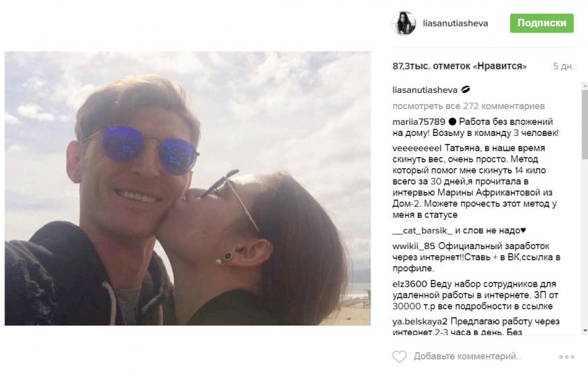588x376 pixels.
Task: Click the couple selfie photo
Action: tap(187, 188)
